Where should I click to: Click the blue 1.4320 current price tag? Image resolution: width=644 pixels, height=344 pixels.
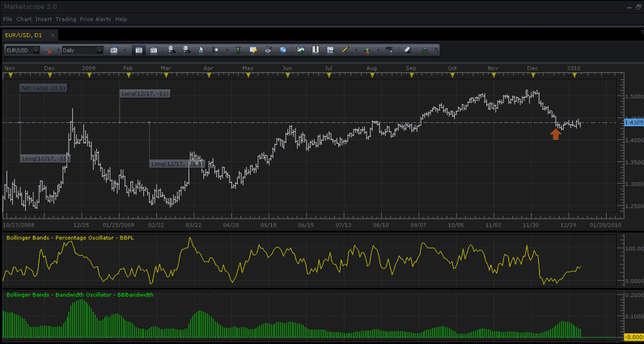633,122
